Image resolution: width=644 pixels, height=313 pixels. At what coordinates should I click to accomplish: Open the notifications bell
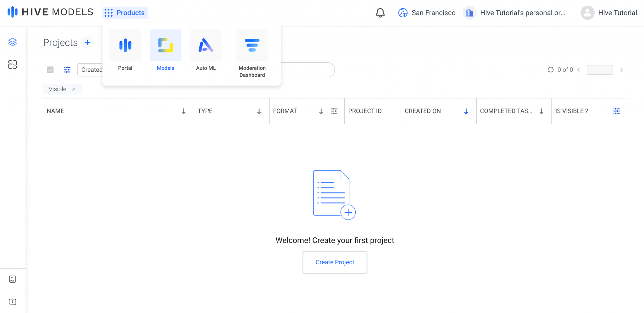(380, 13)
